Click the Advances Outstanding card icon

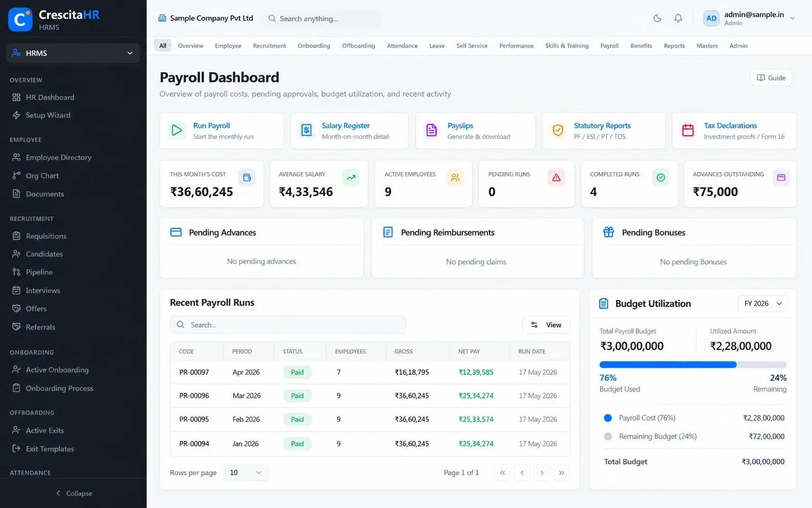[x=781, y=178]
